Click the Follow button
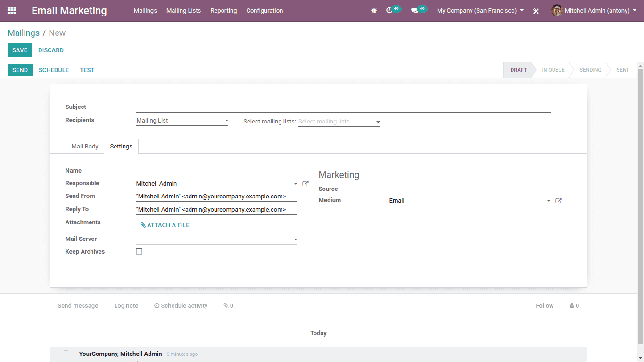 point(545,306)
